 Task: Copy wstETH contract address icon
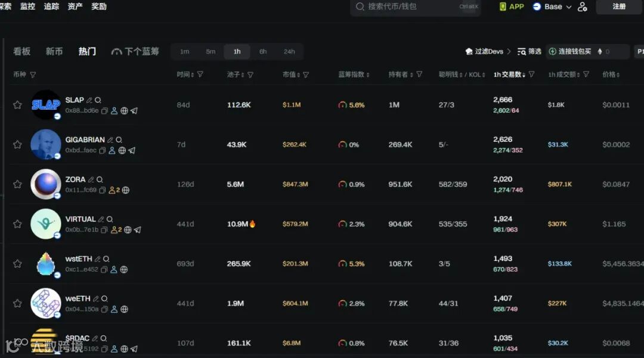(x=104, y=270)
